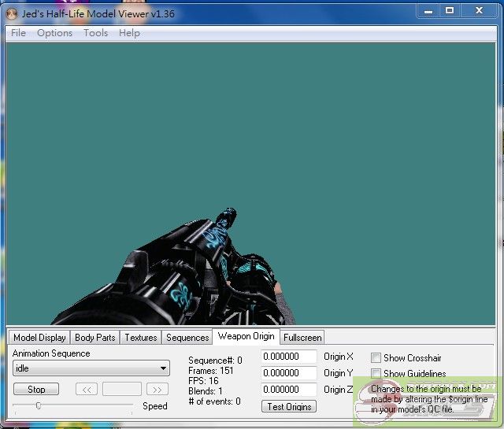Select the Sequences tab
This screenshot has height=429, width=504.
click(x=187, y=338)
